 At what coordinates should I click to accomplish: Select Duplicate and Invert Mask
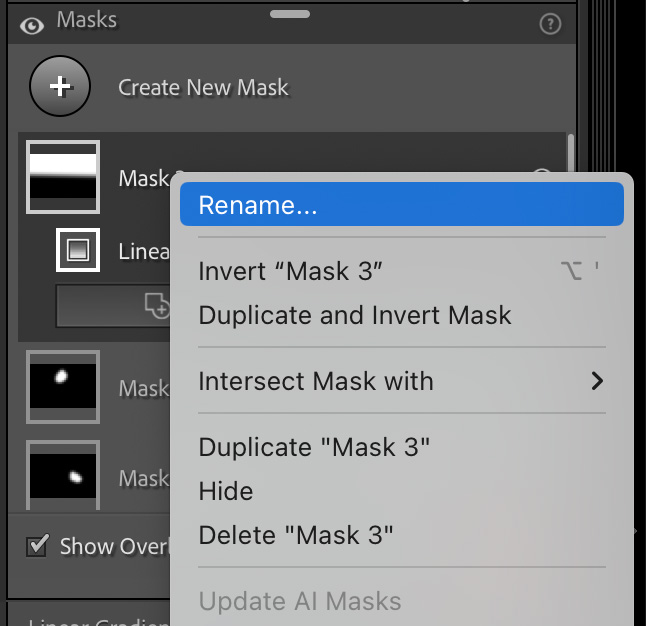pos(355,315)
